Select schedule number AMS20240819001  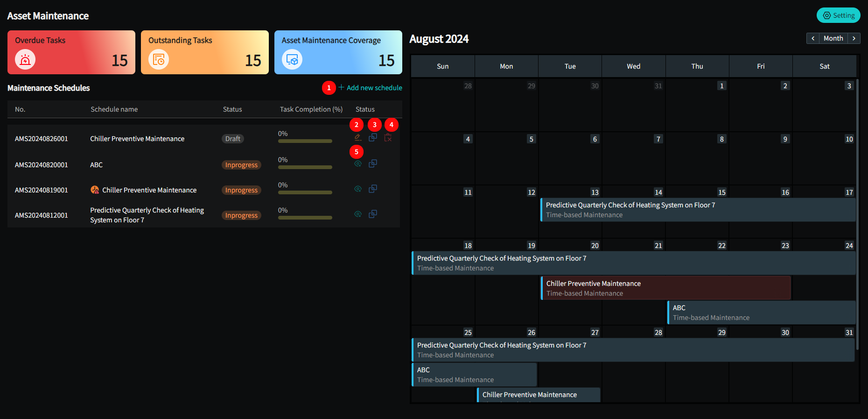(x=42, y=190)
